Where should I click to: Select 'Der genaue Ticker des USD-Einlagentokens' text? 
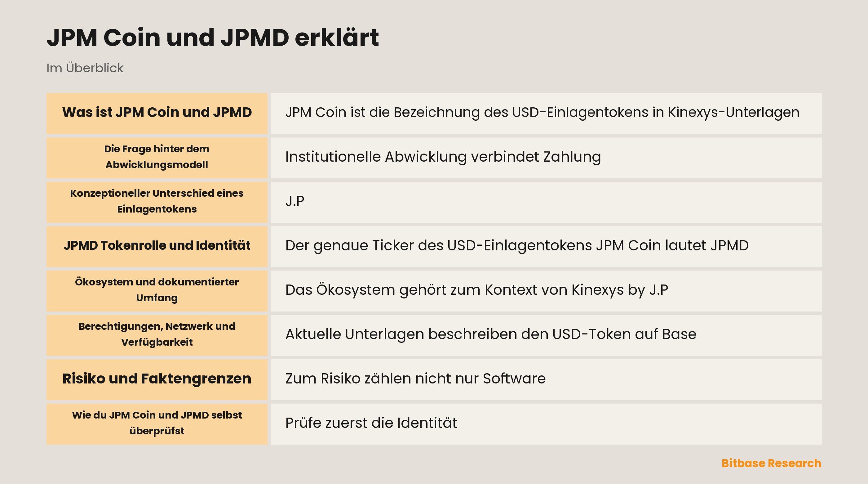[x=439, y=245]
